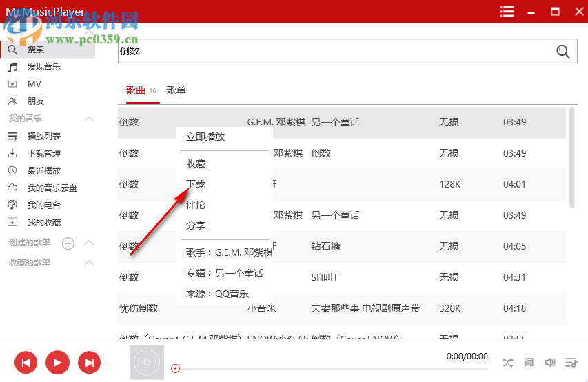The image size is (588, 382).
Task: Open the MV section
Action: pyautogui.click(x=34, y=84)
